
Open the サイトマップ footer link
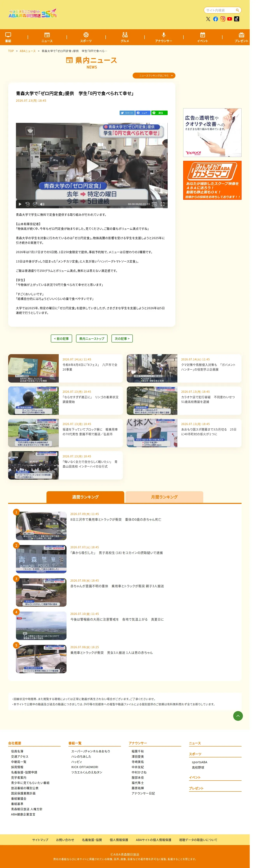[40, 840]
